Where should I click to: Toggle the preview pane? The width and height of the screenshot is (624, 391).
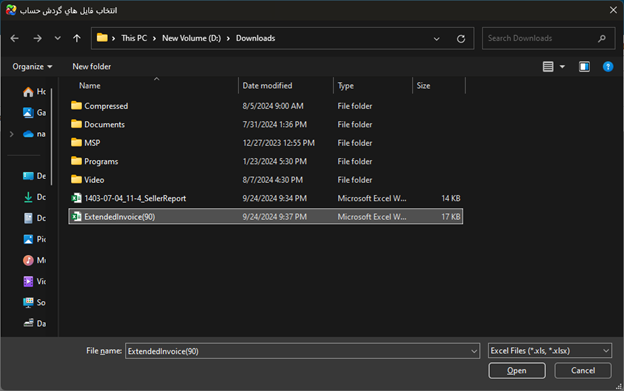(x=584, y=66)
